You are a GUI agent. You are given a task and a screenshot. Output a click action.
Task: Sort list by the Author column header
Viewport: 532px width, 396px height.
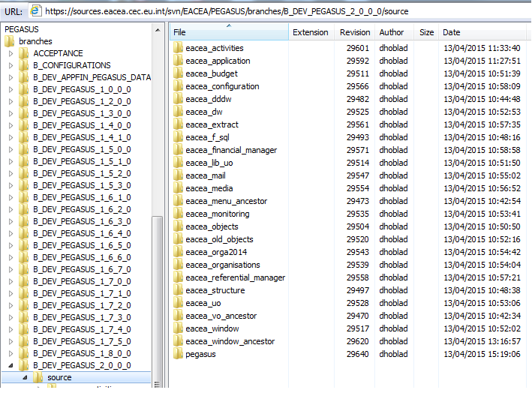391,32
